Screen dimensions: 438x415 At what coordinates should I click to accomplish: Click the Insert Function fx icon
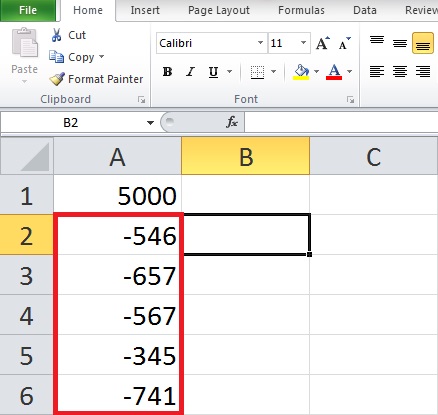coord(232,122)
